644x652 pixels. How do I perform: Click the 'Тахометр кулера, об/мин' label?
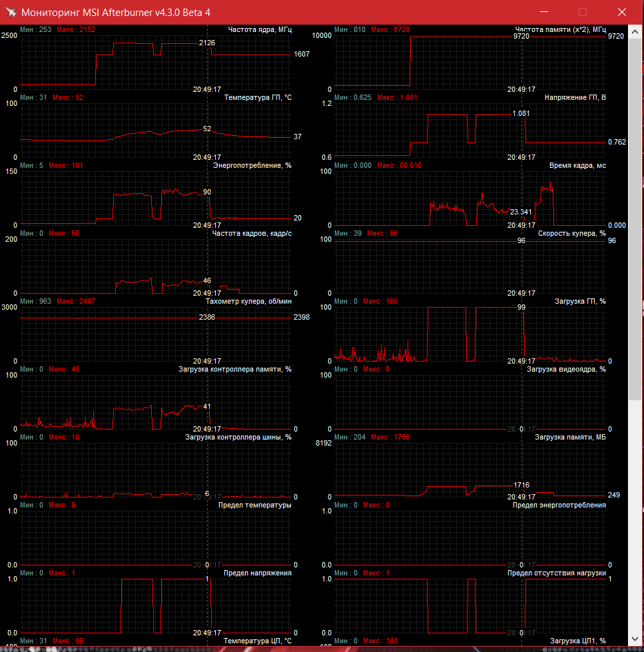pos(248,301)
